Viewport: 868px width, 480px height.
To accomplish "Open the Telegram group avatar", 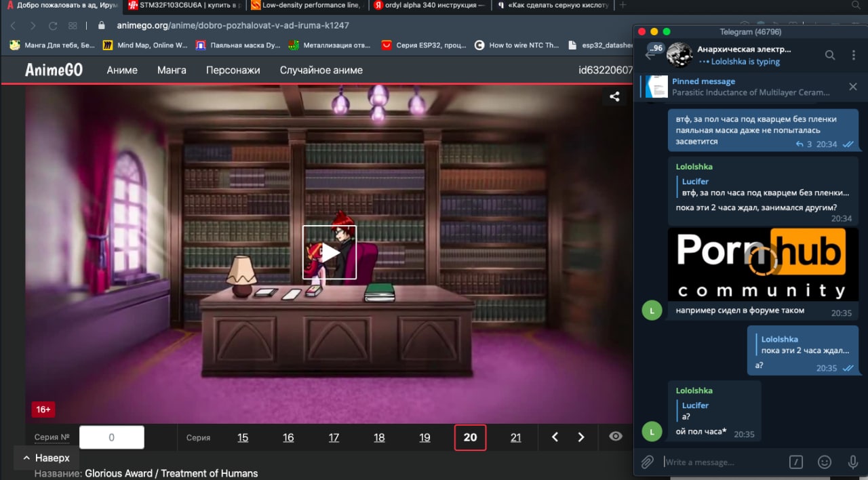I will click(x=678, y=55).
